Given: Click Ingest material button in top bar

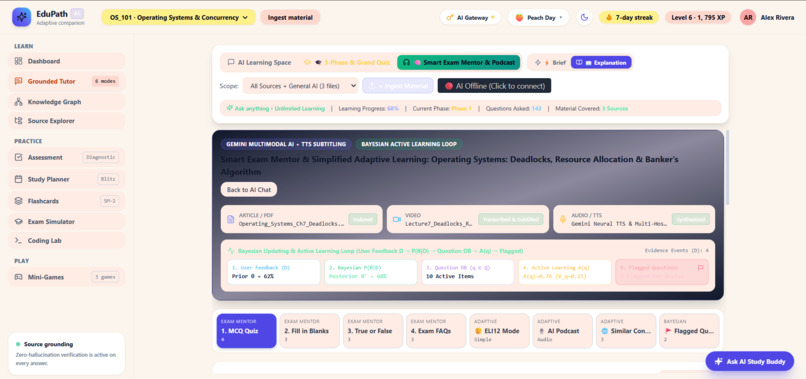Looking at the screenshot, I should [x=290, y=17].
